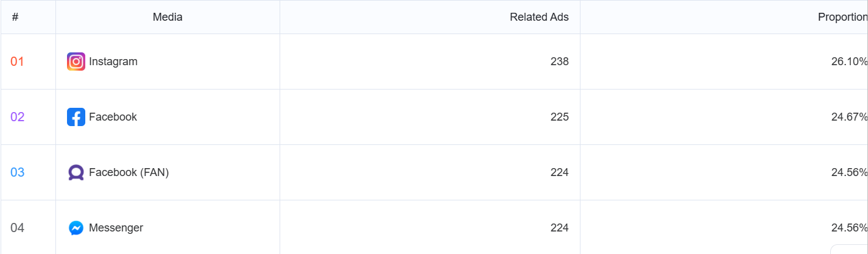The image size is (868, 254).
Task: Sort by the Proportion column header
Action: pyautogui.click(x=843, y=17)
